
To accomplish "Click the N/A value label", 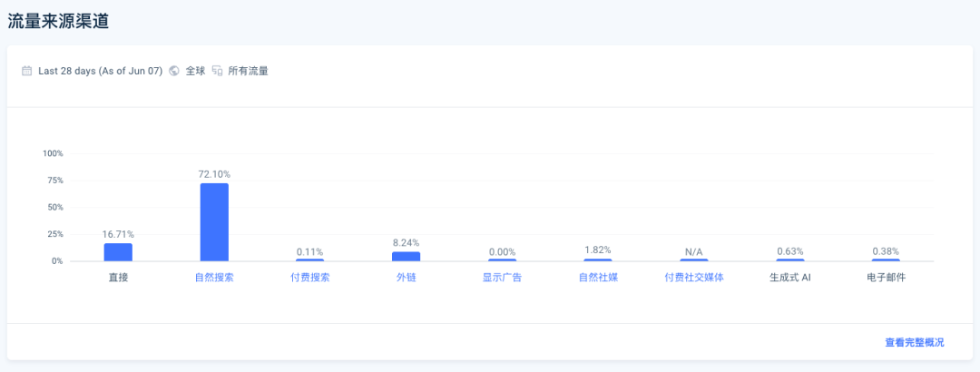I will [694, 252].
